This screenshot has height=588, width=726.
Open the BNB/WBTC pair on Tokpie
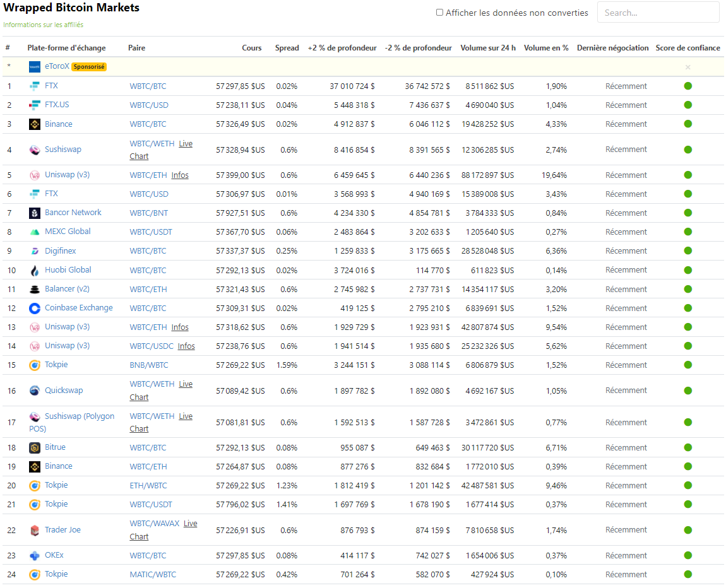148,365
